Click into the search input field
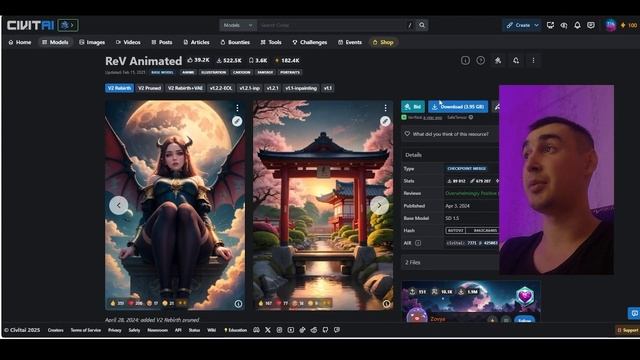 point(331,25)
